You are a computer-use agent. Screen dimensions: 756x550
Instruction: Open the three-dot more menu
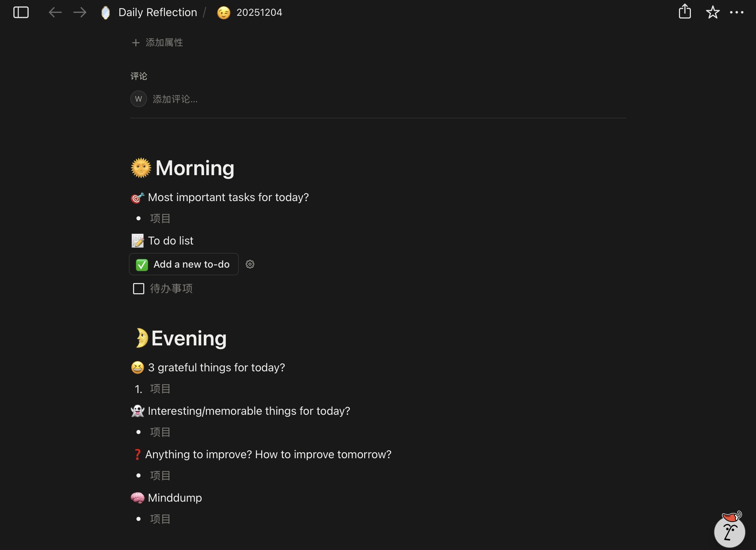tap(736, 13)
